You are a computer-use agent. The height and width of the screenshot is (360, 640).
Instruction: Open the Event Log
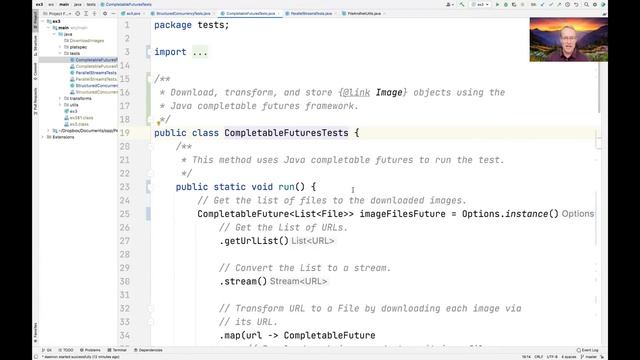pos(587,350)
